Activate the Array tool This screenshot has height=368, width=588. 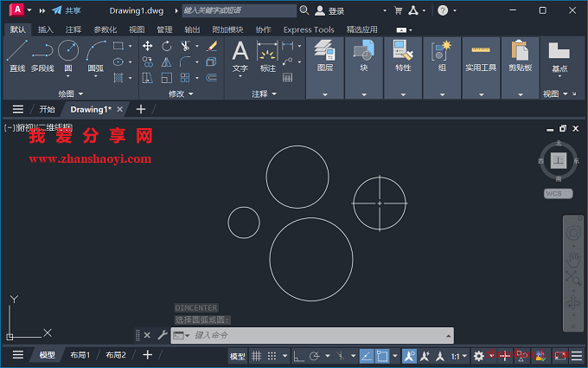pos(185,78)
